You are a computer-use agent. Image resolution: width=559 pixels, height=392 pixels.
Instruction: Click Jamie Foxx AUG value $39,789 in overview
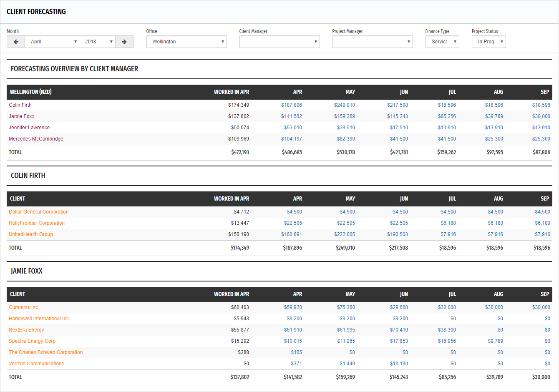click(x=494, y=116)
